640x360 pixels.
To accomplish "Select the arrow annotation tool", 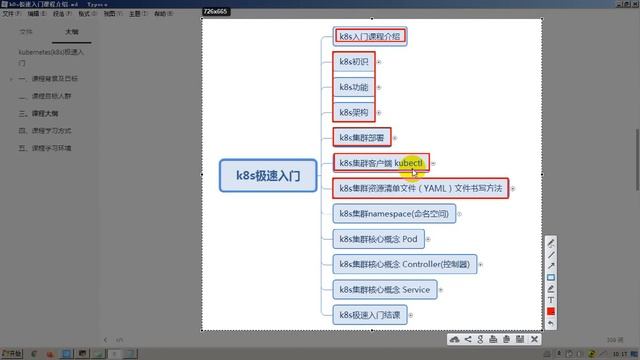I will (551, 266).
